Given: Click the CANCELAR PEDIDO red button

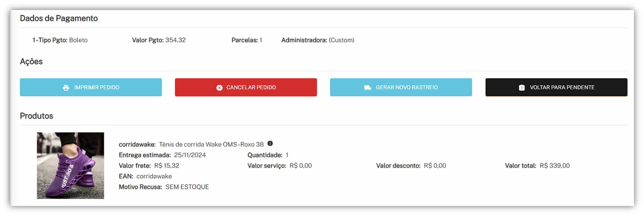Looking at the screenshot, I should pyautogui.click(x=246, y=87).
